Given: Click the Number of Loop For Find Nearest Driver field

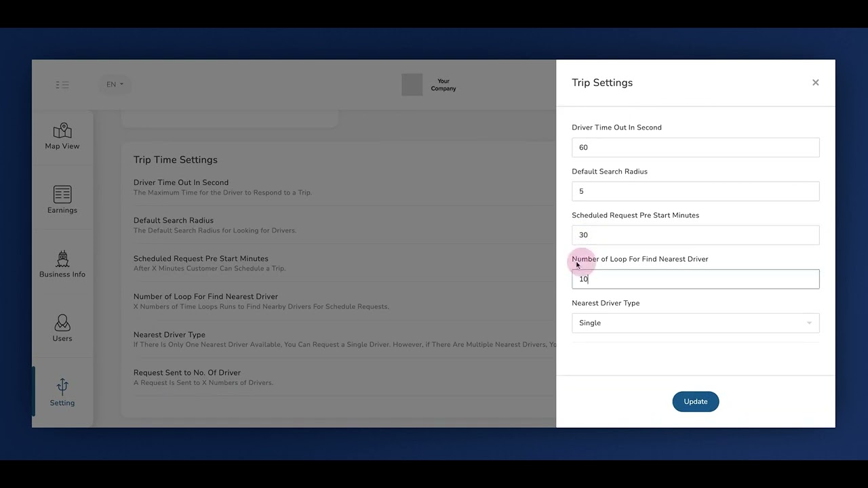Looking at the screenshot, I should click(x=695, y=279).
